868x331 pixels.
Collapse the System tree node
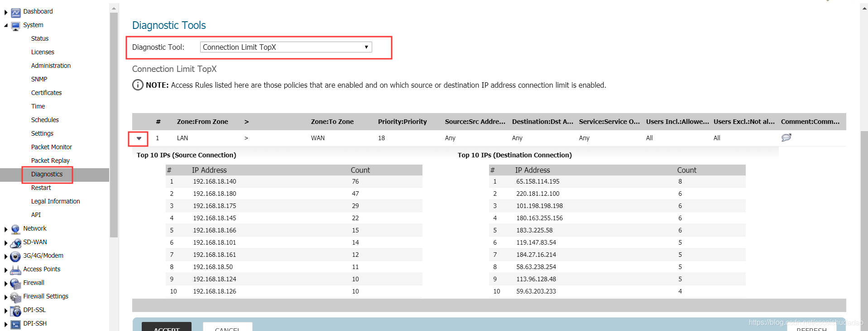pos(6,25)
